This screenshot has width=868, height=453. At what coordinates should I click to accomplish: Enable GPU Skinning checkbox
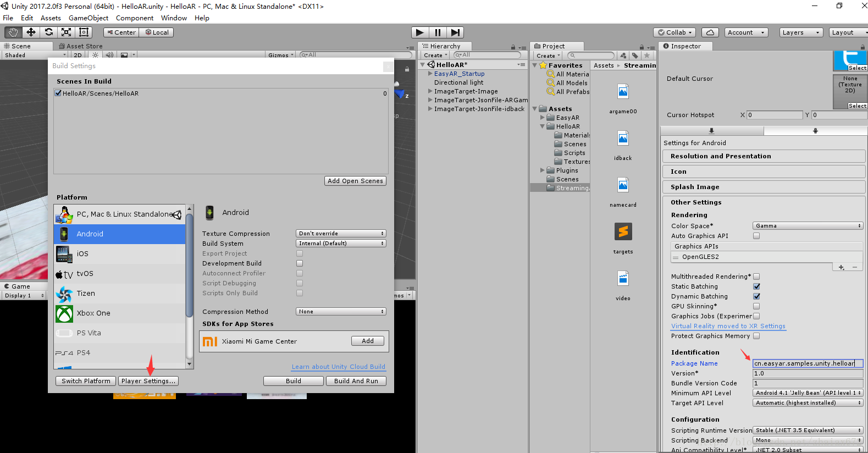tap(756, 306)
